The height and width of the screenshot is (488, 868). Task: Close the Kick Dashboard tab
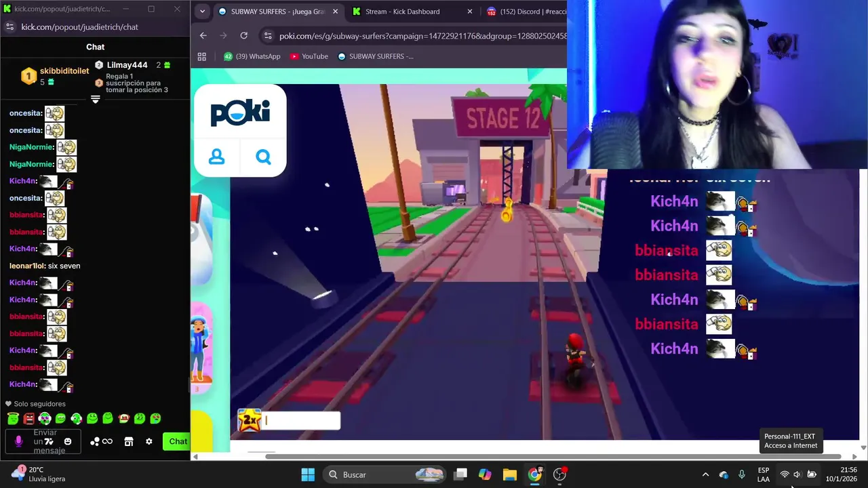coord(469,12)
